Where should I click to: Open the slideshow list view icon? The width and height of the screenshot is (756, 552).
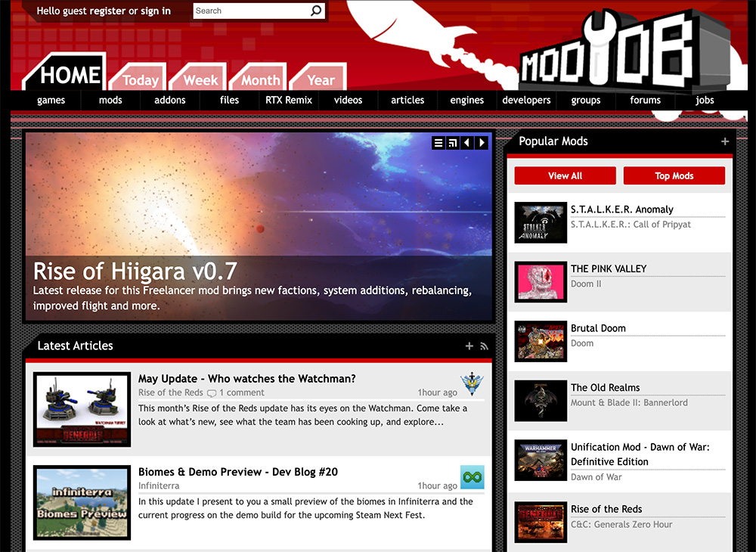coord(438,143)
